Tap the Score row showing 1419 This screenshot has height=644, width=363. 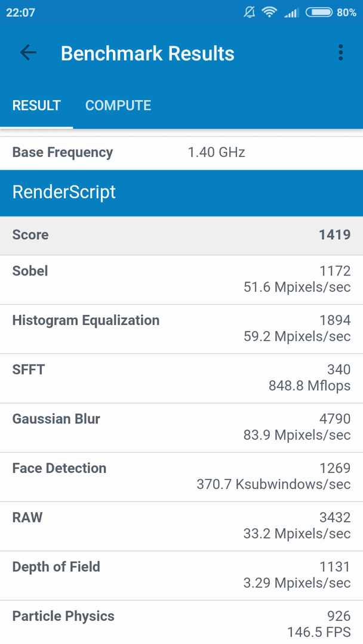(181, 236)
